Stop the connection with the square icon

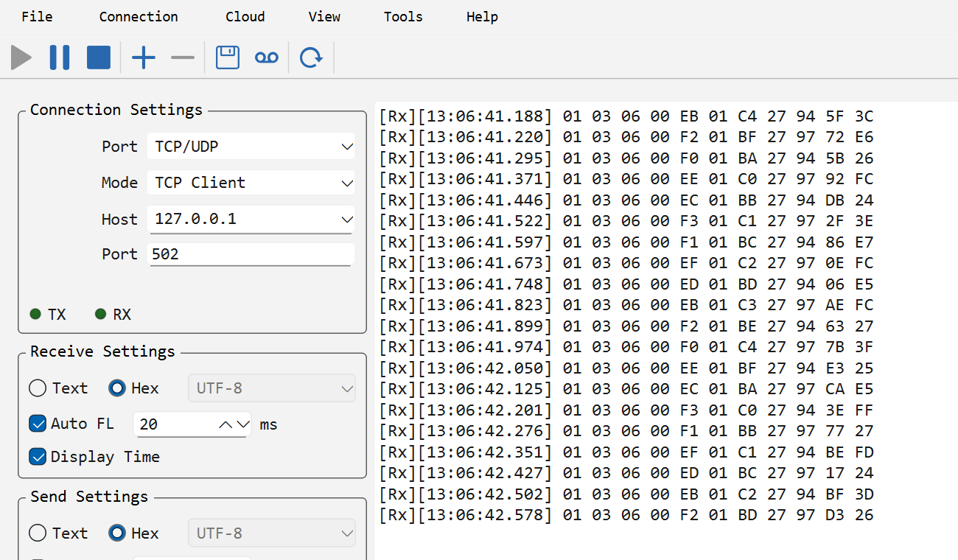tap(99, 57)
